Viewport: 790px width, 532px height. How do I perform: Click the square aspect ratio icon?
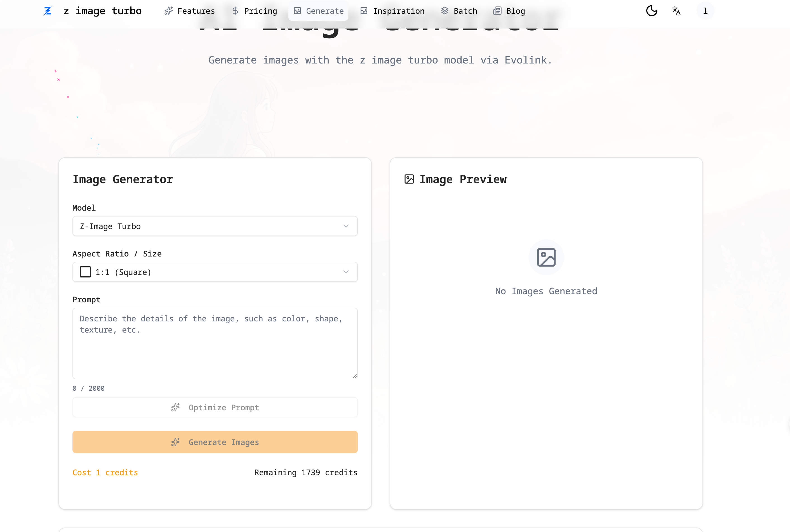[x=85, y=272]
